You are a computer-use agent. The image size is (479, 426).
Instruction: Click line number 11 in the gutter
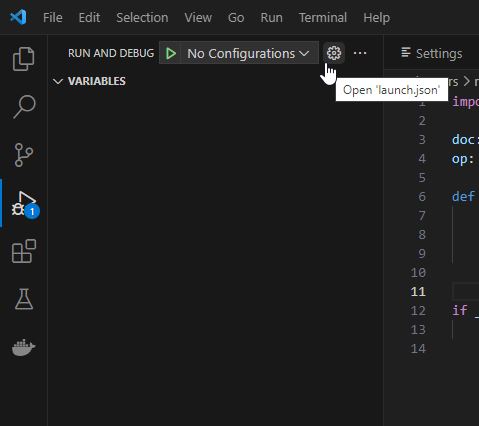pyautogui.click(x=418, y=292)
